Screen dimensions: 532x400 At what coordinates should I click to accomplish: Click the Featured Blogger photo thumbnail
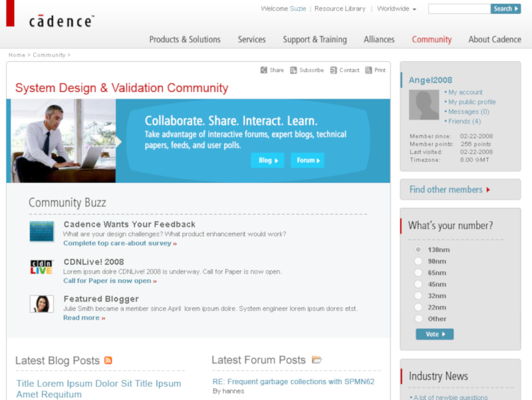[x=41, y=304]
